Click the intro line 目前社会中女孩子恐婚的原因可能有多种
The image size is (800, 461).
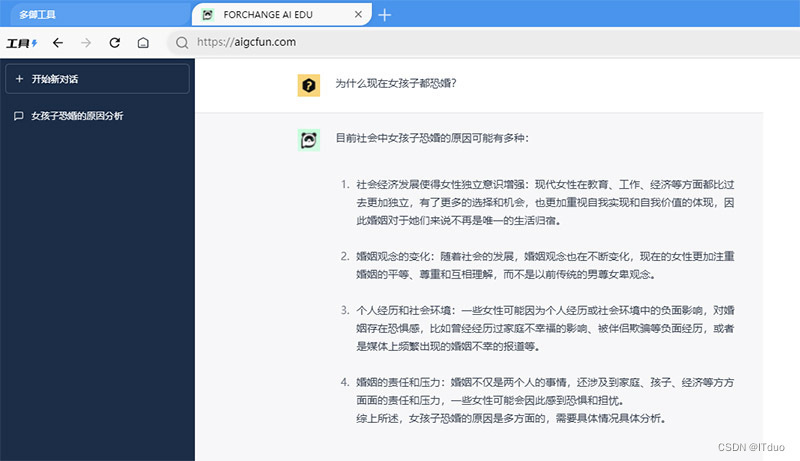click(x=432, y=138)
